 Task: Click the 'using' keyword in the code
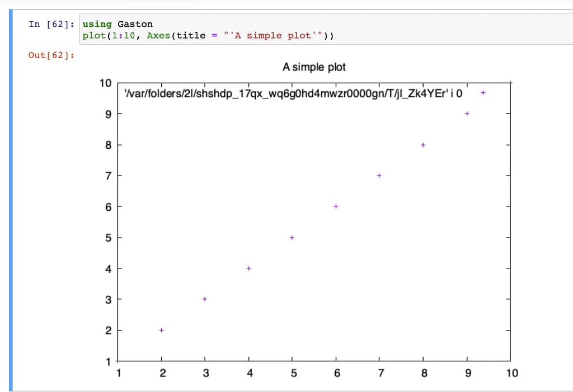pyautogui.click(x=97, y=24)
